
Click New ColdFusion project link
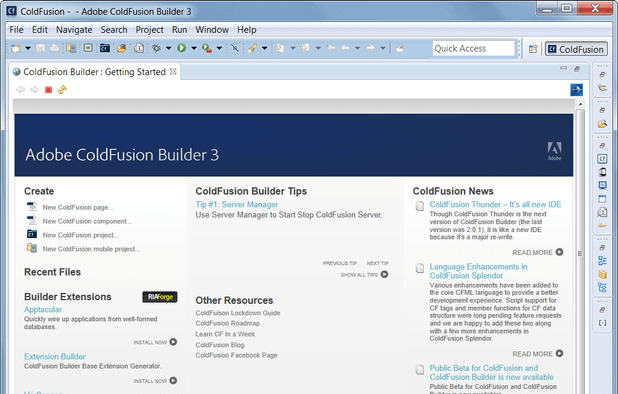tap(80, 235)
